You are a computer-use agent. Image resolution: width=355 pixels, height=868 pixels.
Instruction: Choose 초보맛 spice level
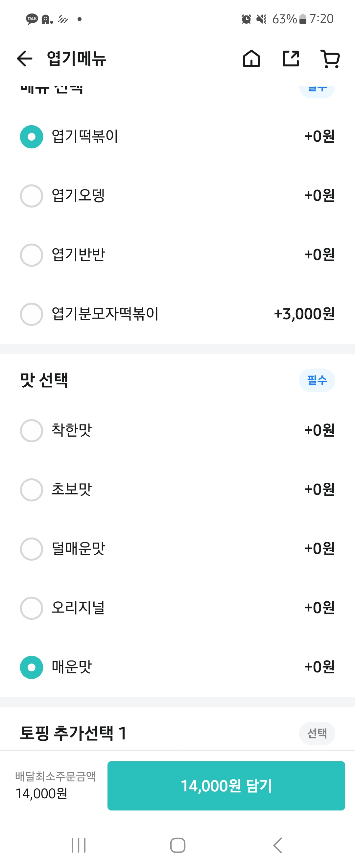click(x=31, y=490)
